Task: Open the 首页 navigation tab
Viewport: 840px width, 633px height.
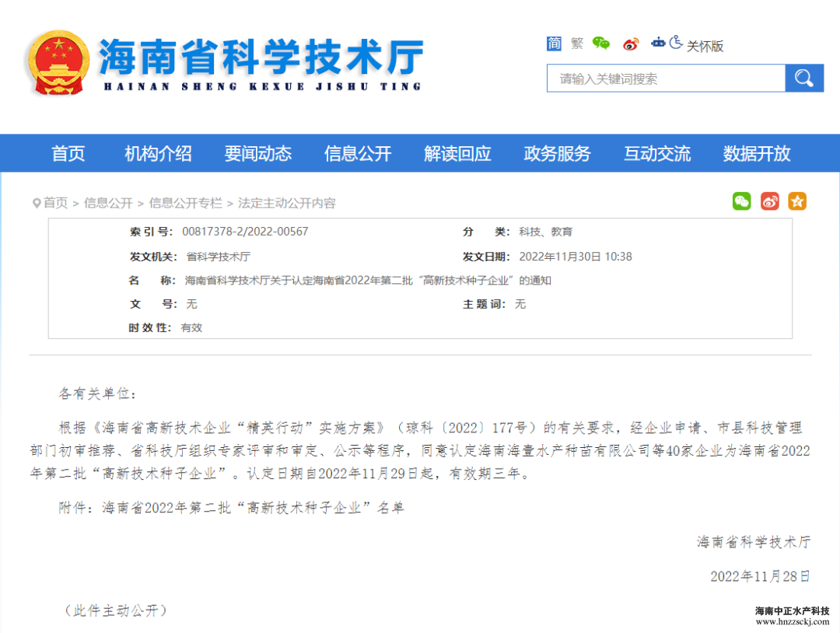Action: tap(68, 154)
